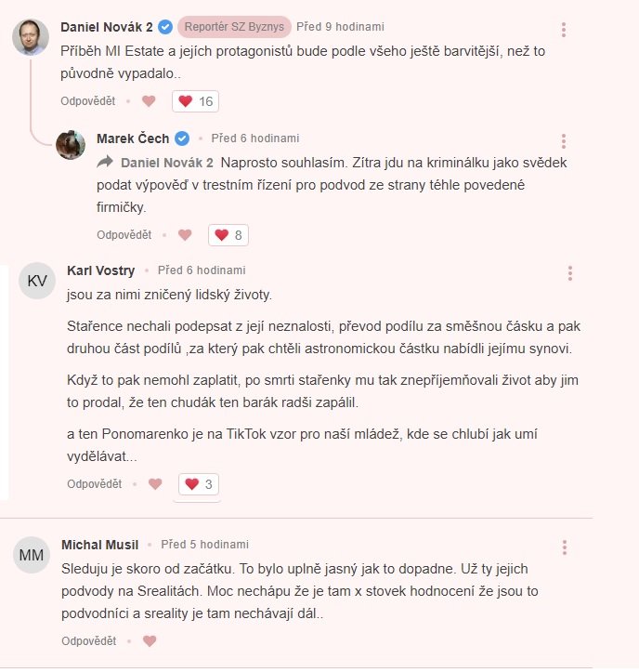Viewport: 639px width, 672px height.
Task: Show the 16 reactions on Daniel's comment
Action: click(195, 101)
